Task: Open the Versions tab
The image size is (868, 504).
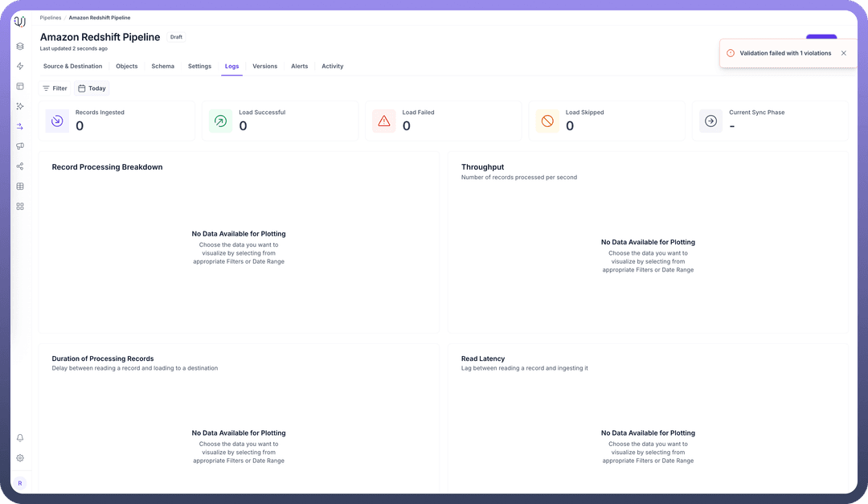Action: pyautogui.click(x=264, y=66)
